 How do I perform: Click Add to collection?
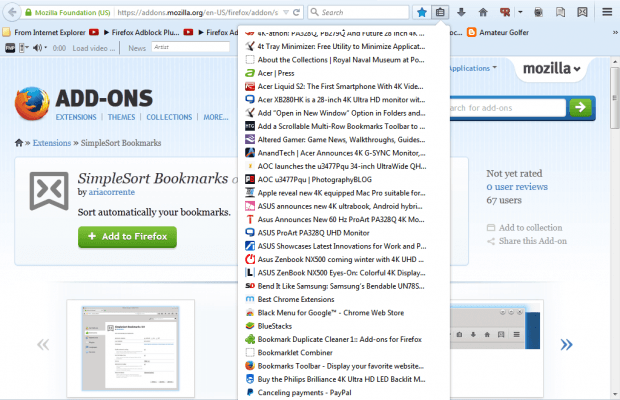pyautogui.click(x=524, y=228)
